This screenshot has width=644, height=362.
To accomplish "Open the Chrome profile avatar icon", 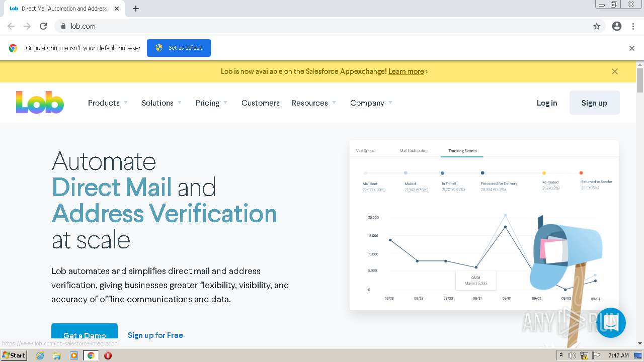I will 617,26.
